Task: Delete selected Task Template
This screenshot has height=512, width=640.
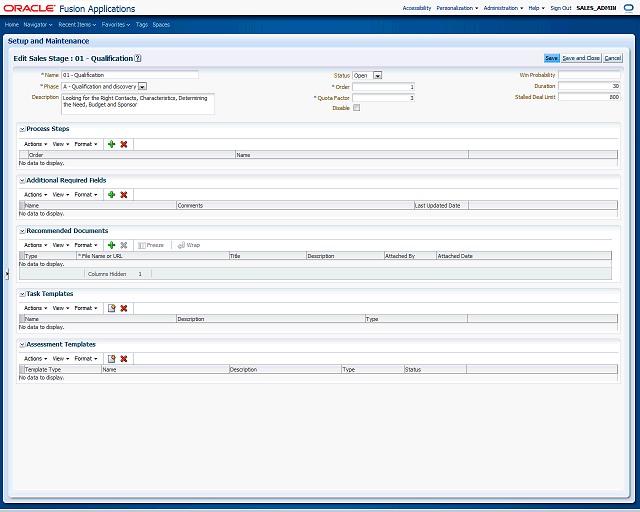Action: pos(124,308)
